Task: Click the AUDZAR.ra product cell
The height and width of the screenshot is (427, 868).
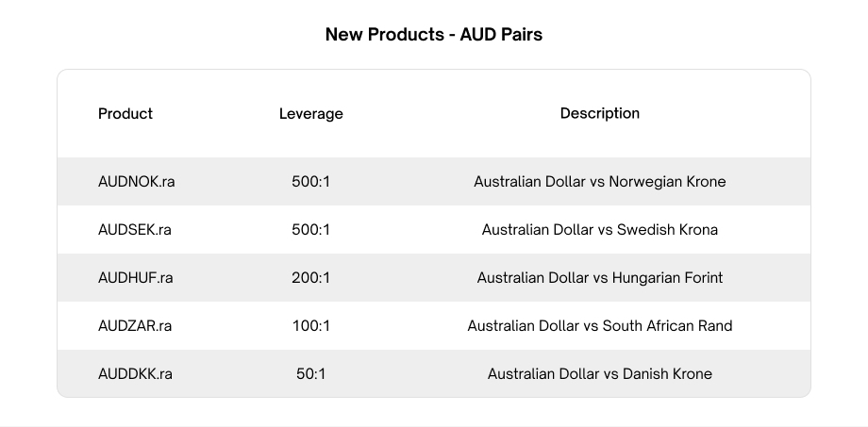Action: 135,326
